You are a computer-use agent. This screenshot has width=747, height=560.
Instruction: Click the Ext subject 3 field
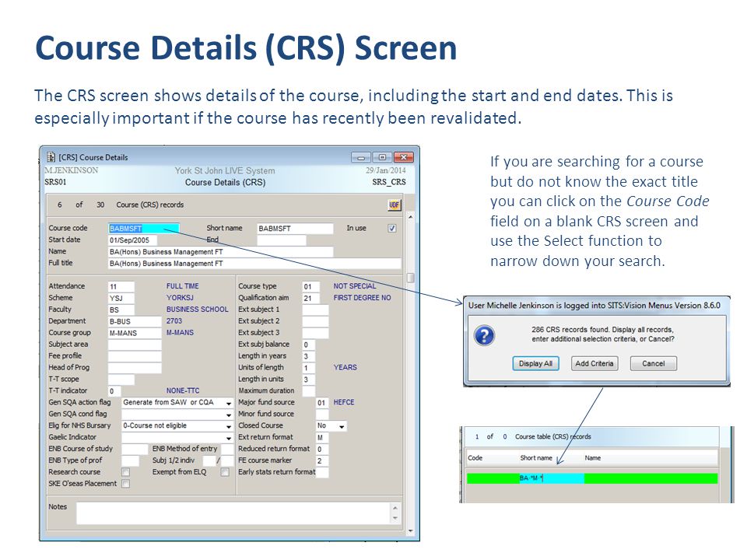pos(315,334)
